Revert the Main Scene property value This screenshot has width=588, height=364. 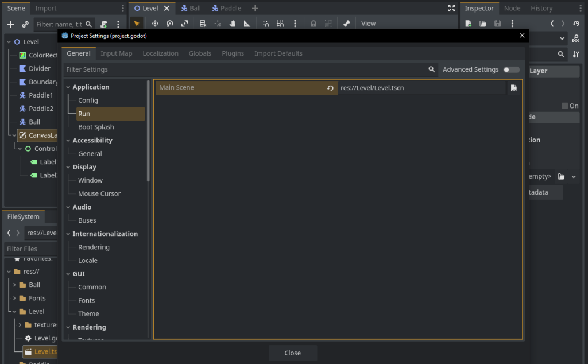[x=330, y=88]
